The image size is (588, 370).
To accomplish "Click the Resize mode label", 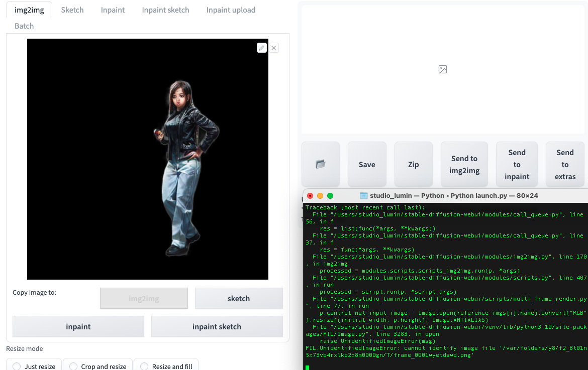I will click(x=25, y=348).
